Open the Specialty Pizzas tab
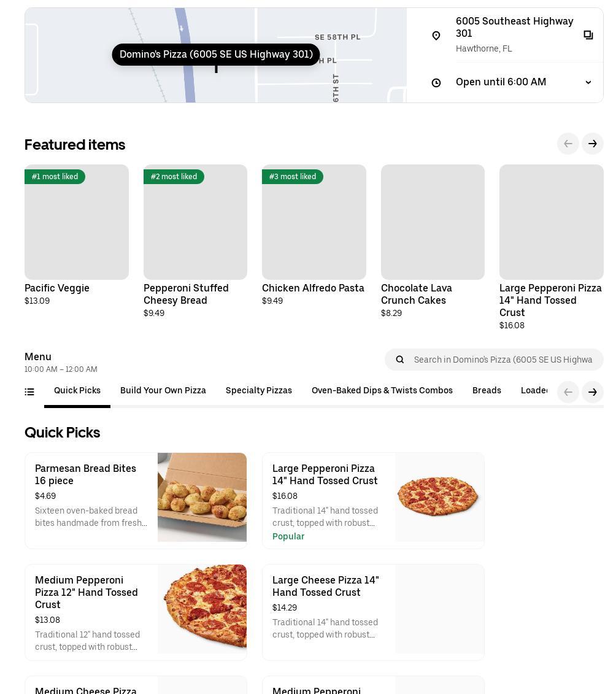 (259, 391)
